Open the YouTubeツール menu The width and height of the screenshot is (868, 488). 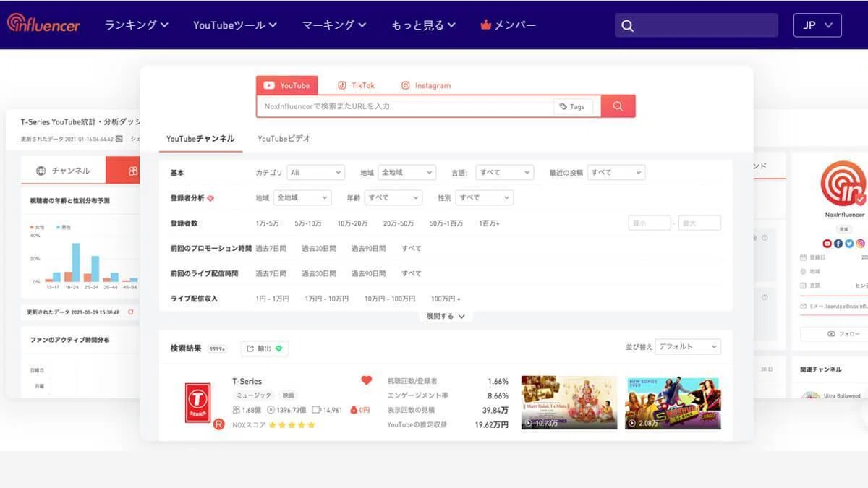(235, 25)
